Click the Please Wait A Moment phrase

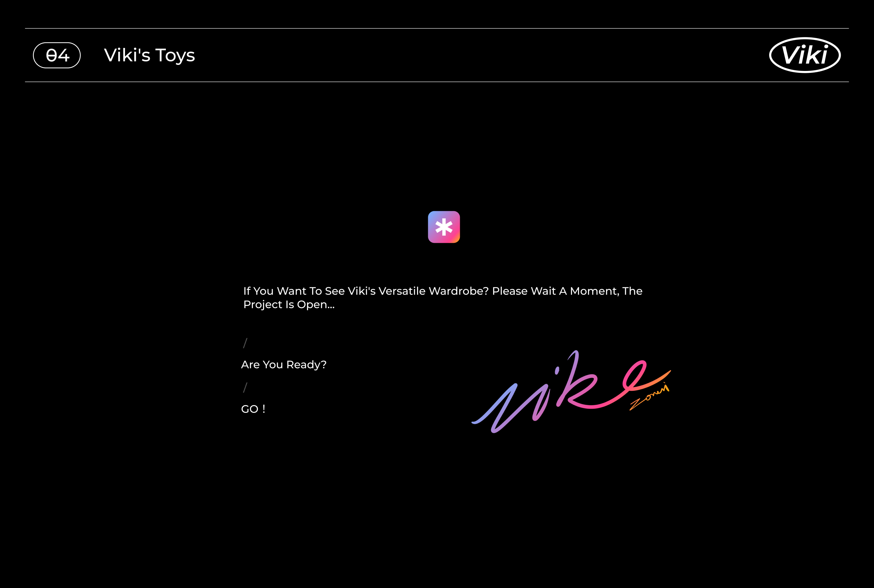point(555,291)
